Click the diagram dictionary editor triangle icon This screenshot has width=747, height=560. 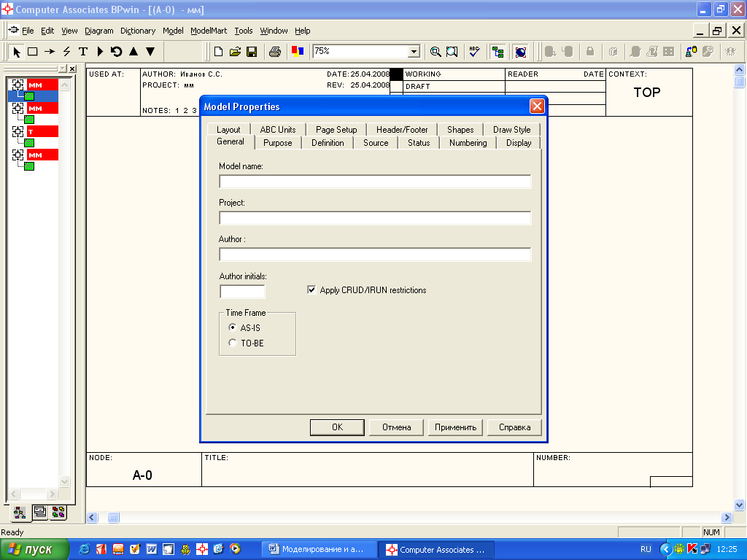click(100, 52)
